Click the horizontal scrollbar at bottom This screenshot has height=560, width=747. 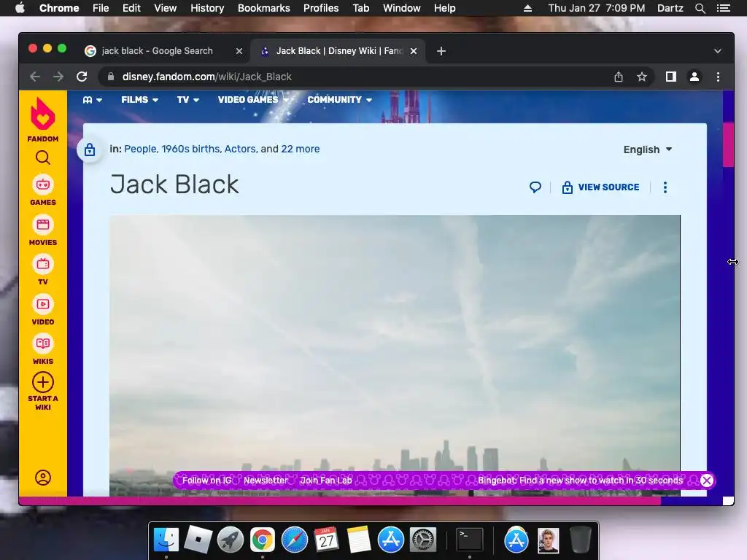tap(340, 501)
